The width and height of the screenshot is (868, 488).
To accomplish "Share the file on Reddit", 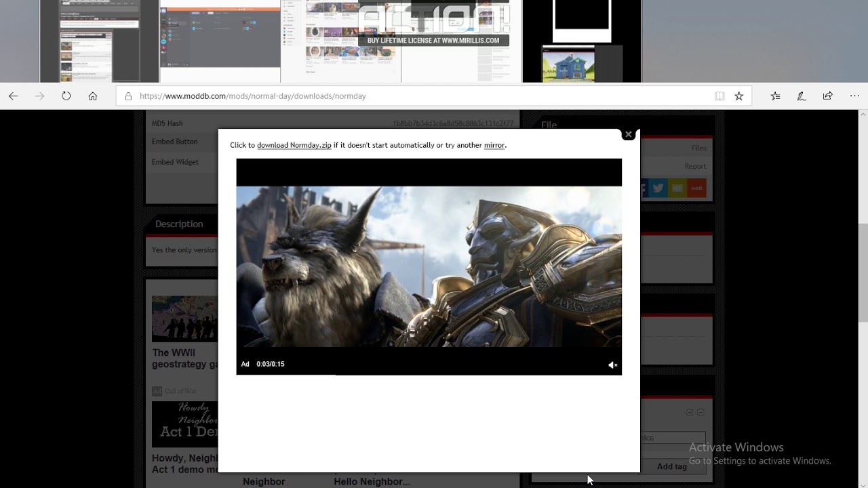I will [696, 188].
